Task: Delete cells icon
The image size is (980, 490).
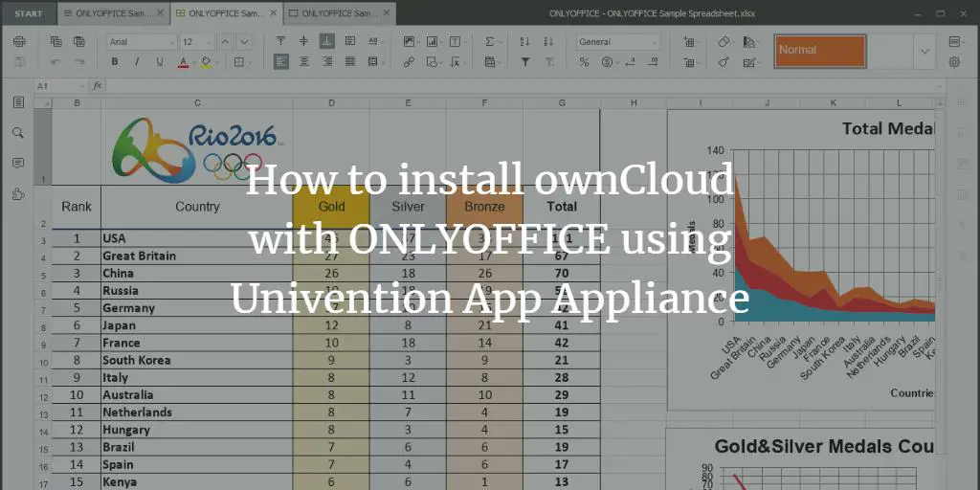Action: point(690,62)
